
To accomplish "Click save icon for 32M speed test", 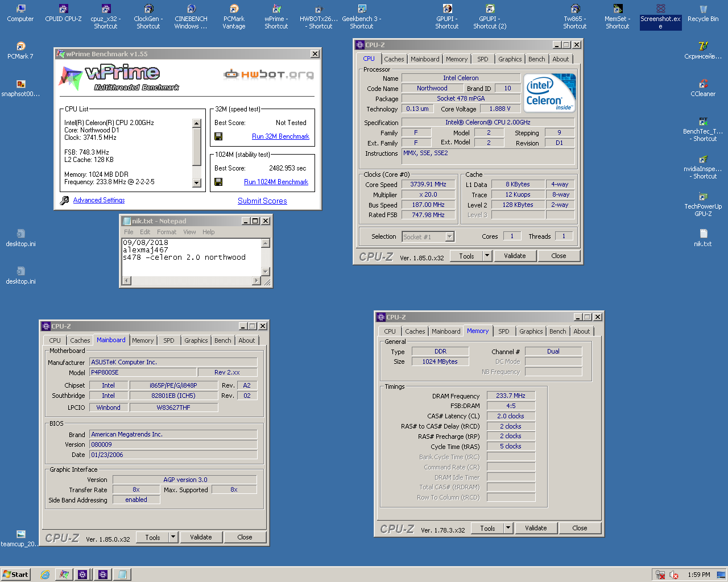I will click(x=218, y=136).
